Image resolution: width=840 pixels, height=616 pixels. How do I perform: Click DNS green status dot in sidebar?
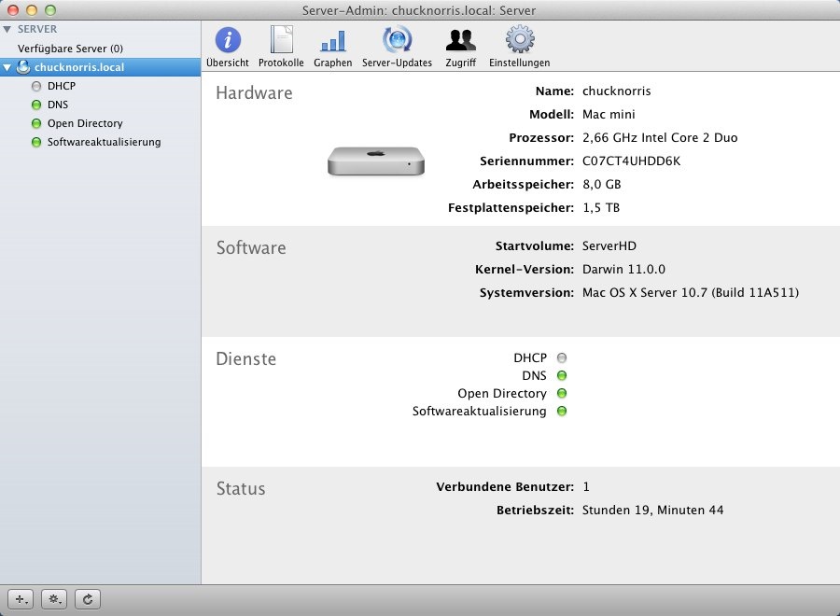pos(35,105)
